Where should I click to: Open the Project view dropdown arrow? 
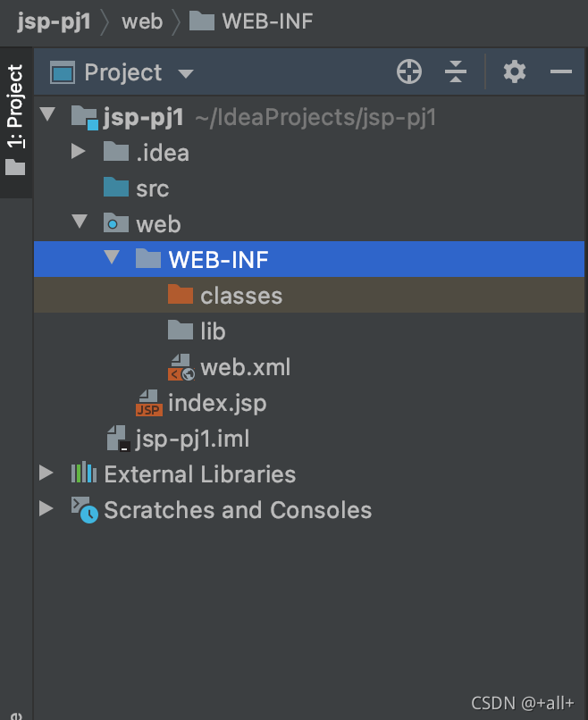coord(186,73)
